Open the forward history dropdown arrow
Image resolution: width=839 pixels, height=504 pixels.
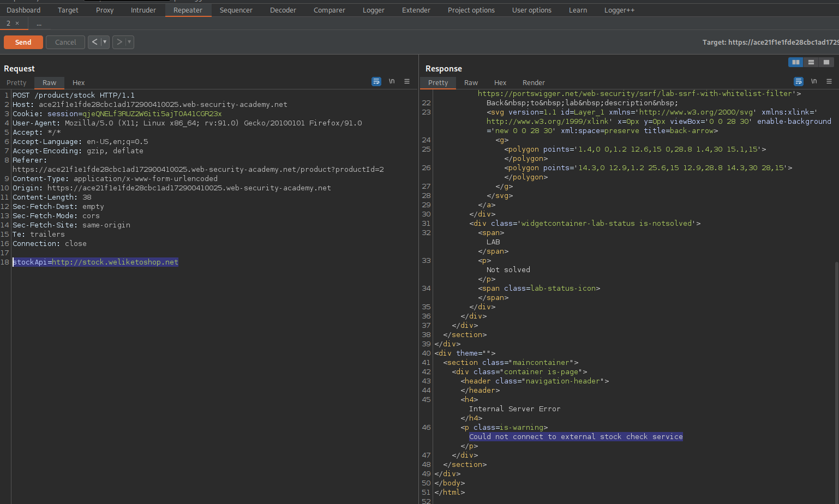tap(129, 42)
